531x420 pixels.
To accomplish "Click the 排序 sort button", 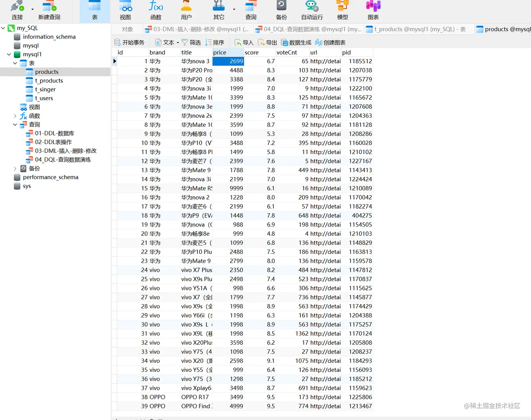I will point(215,42).
